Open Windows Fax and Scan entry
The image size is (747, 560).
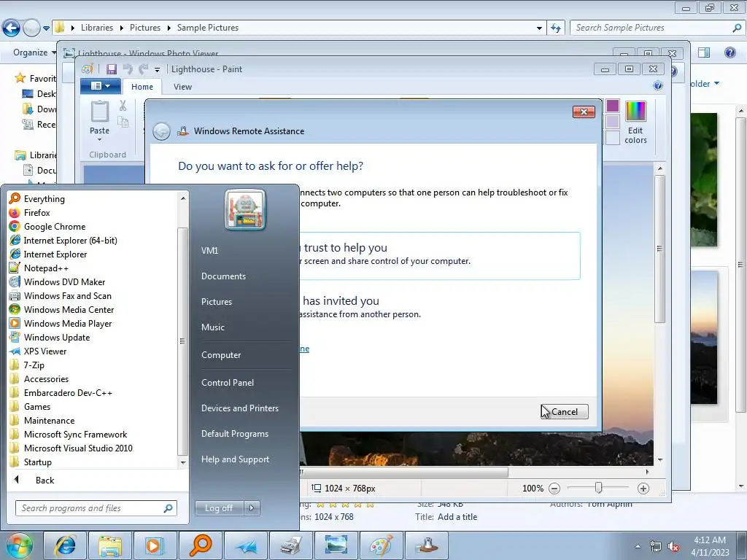[x=60, y=295]
